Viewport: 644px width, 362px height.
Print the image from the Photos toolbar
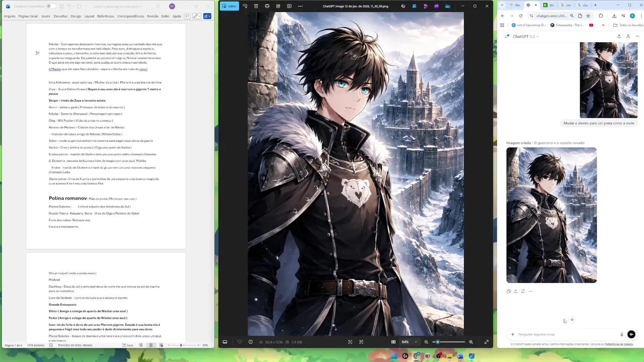click(x=267, y=6)
